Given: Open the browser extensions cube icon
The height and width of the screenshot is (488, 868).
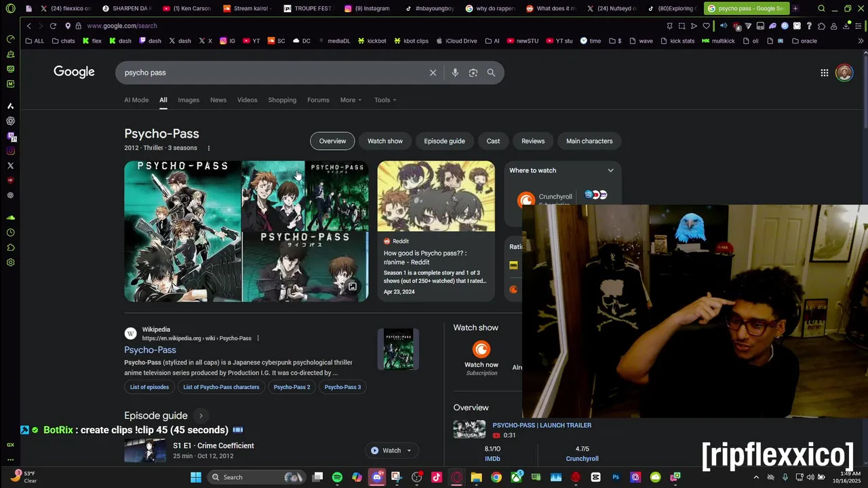Looking at the screenshot, I should pos(821,26).
